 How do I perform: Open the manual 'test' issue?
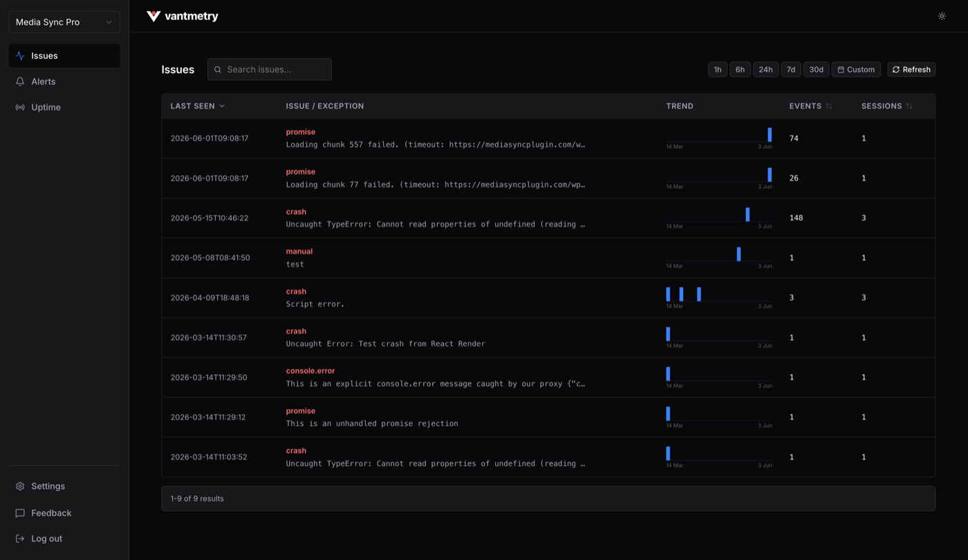(x=548, y=258)
